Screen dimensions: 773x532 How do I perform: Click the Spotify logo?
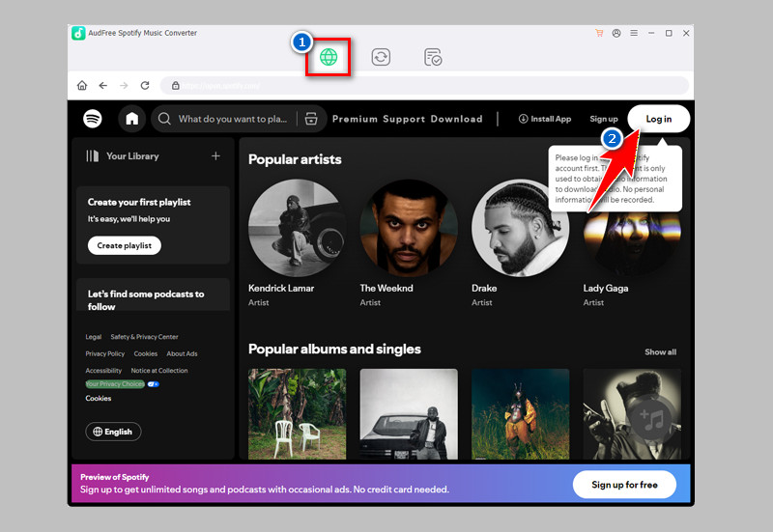tap(93, 119)
